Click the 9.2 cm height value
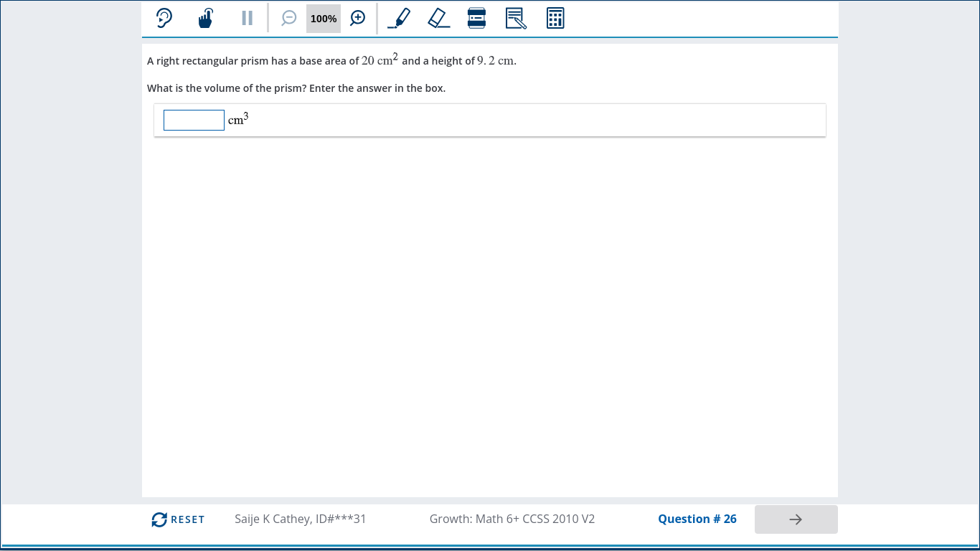980x551 pixels. 495,60
